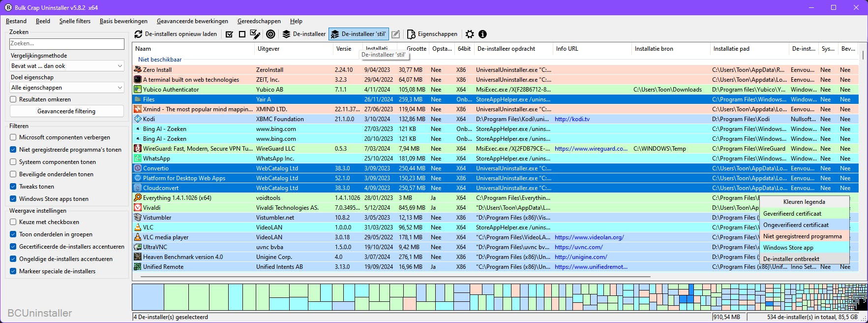Screen dimensions: 868x323
Task: Click the Eigenschappen properties icon
Action: 411,34
